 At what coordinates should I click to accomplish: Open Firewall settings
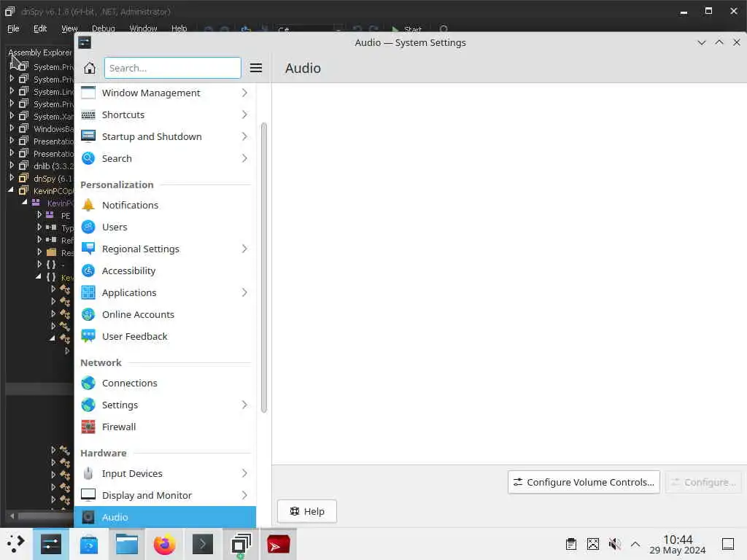(x=165, y=427)
